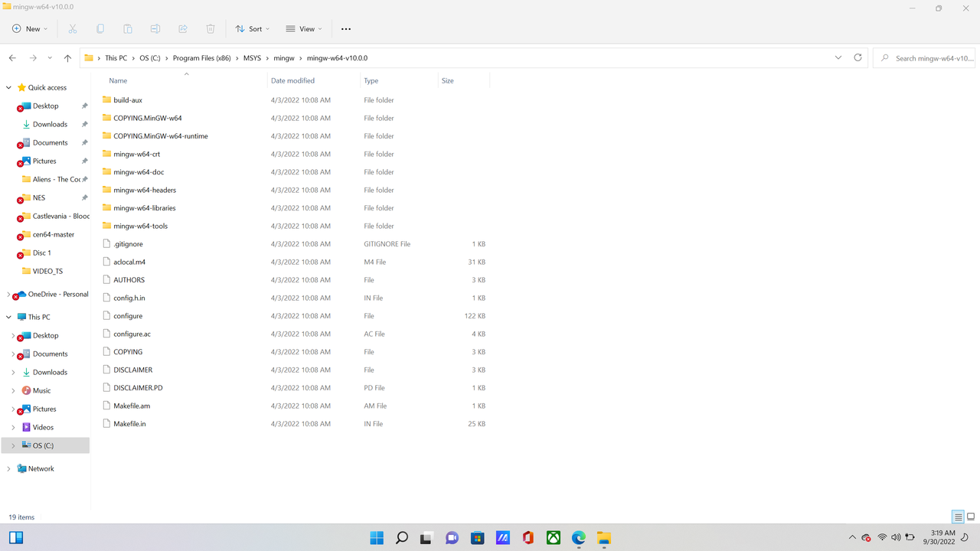The image size is (980, 551).
Task: Click the Name column header
Action: click(118, 80)
